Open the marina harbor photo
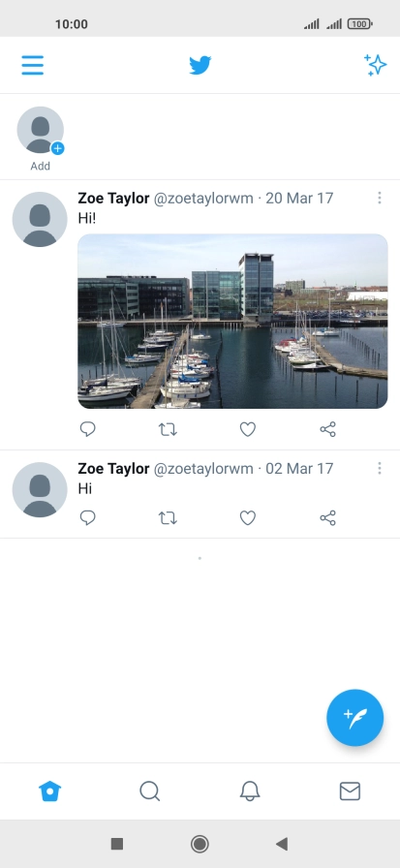The height and width of the screenshot is (868, 400). click(232, 321)
